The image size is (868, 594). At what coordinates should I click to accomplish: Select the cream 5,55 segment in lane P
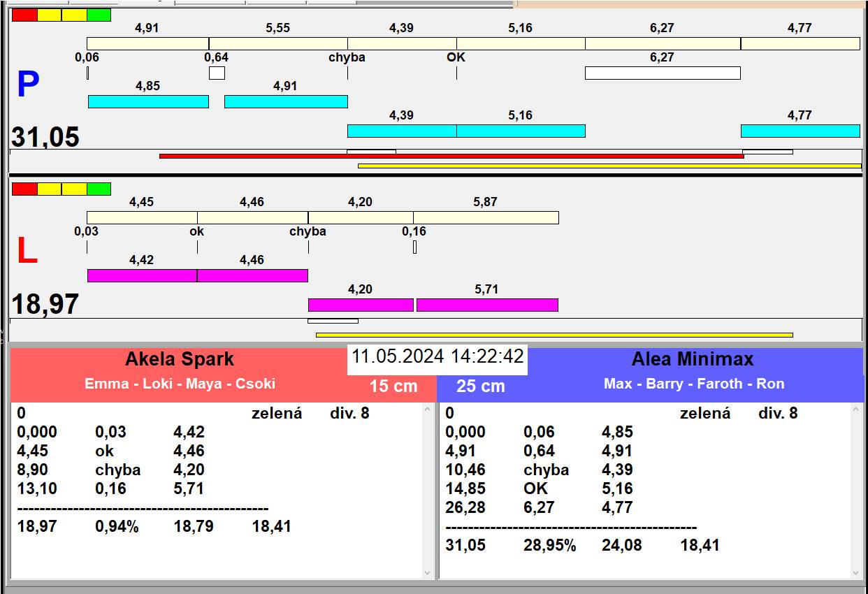[278, 43]
